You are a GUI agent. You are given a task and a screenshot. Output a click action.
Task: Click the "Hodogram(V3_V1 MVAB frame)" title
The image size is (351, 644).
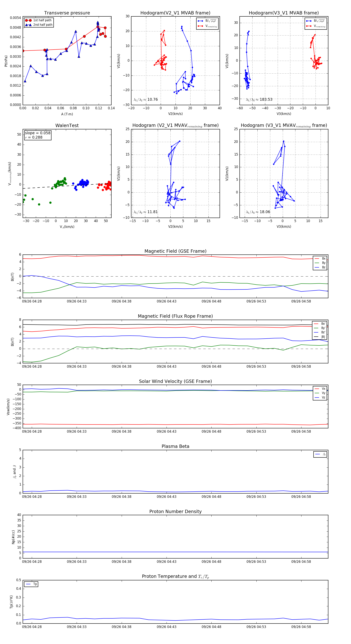tap(284, 13)
